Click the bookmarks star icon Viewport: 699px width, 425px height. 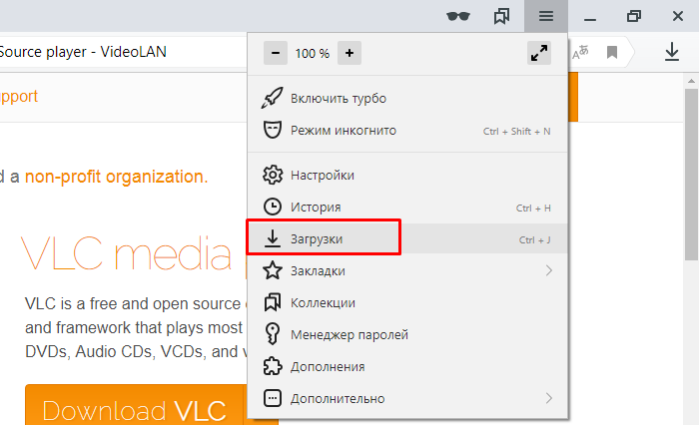272,271
